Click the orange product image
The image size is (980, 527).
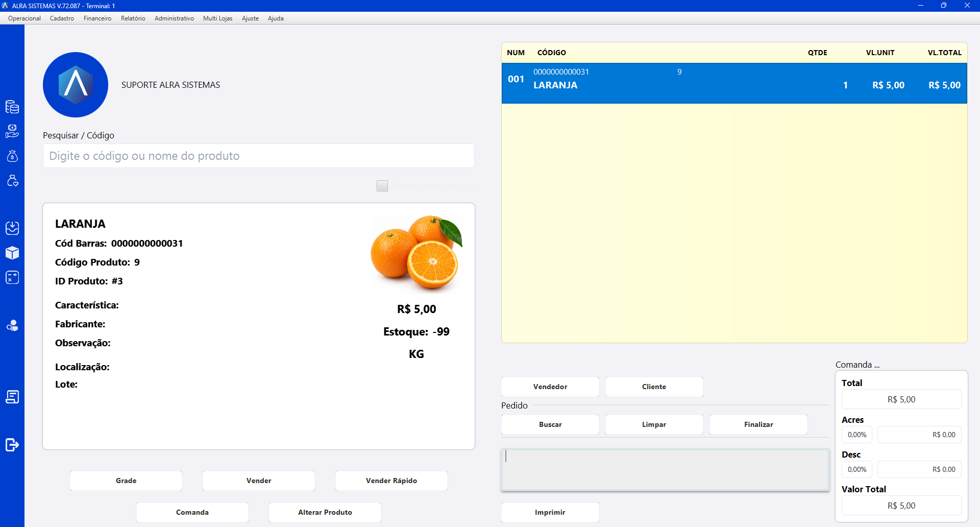[416, 253]
